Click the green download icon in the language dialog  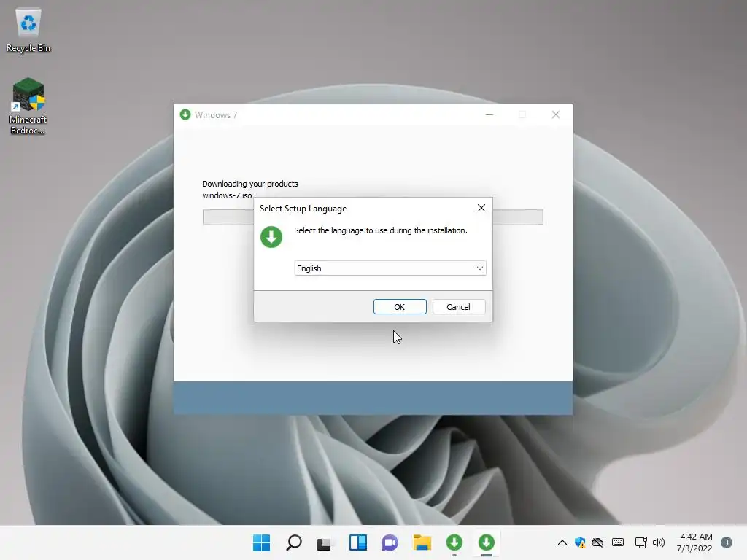(x=271, y=237)
